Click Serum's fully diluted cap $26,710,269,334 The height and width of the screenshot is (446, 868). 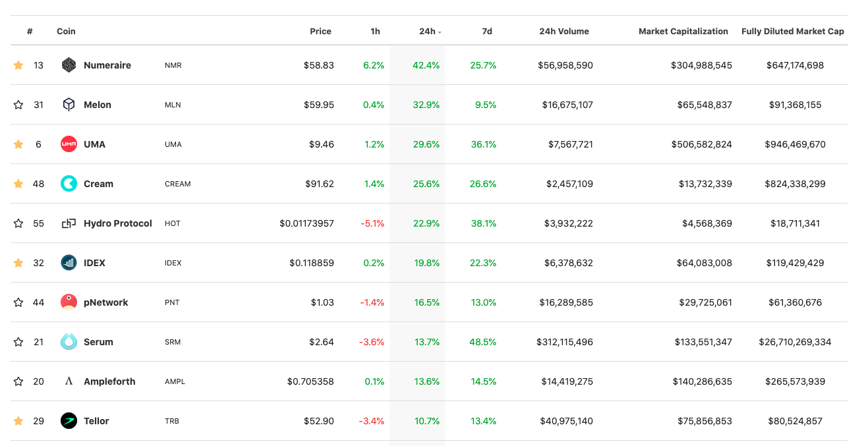click(795, 342)
